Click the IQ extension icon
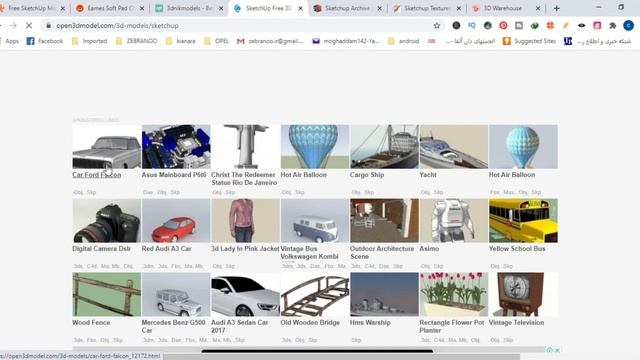The height and width of the screenshot is (360, 640). coord(472,25)
